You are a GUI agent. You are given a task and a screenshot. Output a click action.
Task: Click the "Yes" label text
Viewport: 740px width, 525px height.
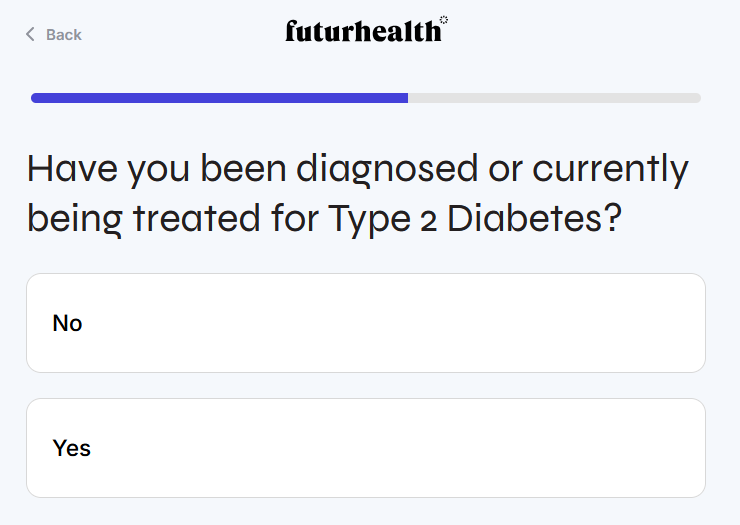[x=72, y=448]
